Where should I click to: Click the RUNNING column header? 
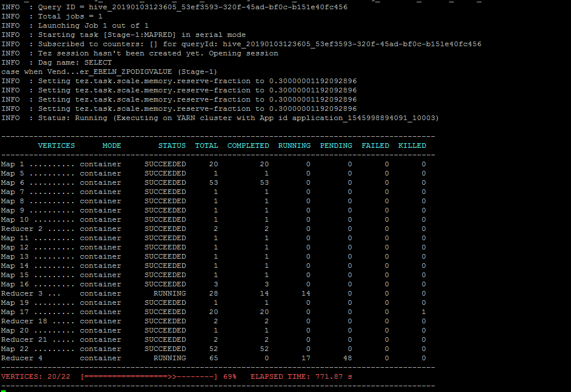pyautogui.click(x=294, y=145)
